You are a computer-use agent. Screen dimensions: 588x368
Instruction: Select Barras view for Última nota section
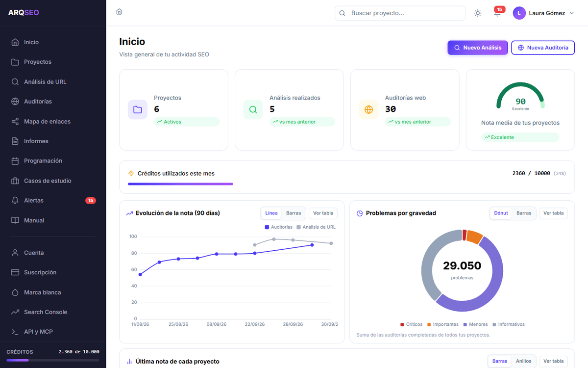coord(500,361)
